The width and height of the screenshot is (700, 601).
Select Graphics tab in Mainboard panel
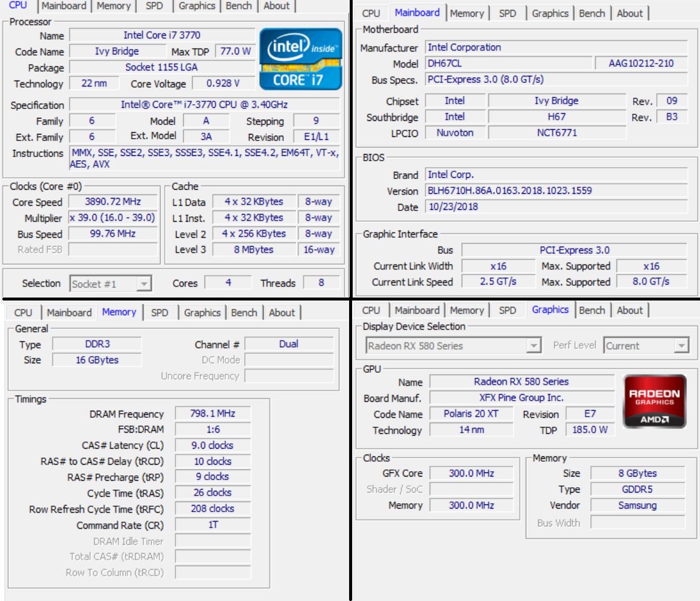click(x=550, y=14)
